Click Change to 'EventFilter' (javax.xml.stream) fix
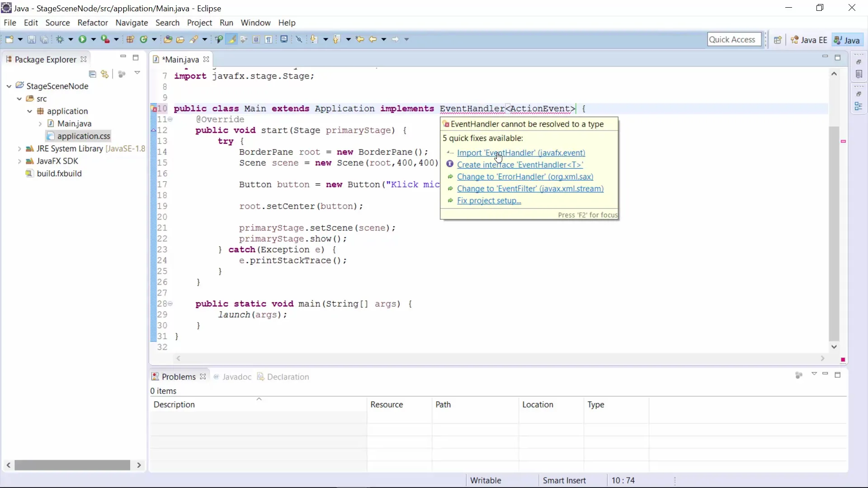The height and width of the screenshot is (488, 868). tap(530, 189)
